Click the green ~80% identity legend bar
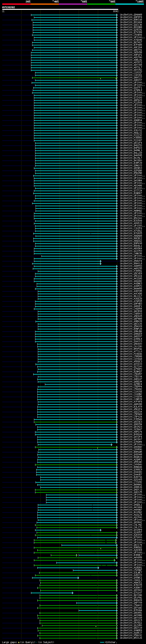Image resolution: width=146 pixels, height=644 pixels. (101, 4)
